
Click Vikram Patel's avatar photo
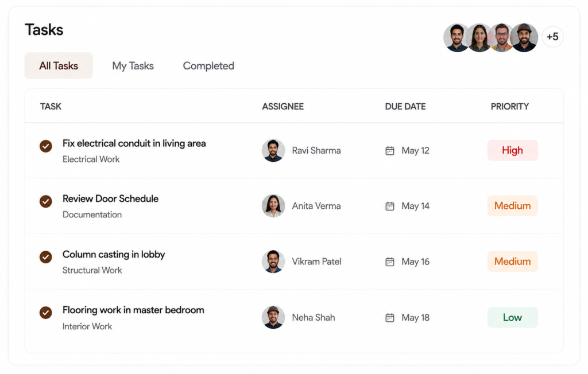pos(273,261)
